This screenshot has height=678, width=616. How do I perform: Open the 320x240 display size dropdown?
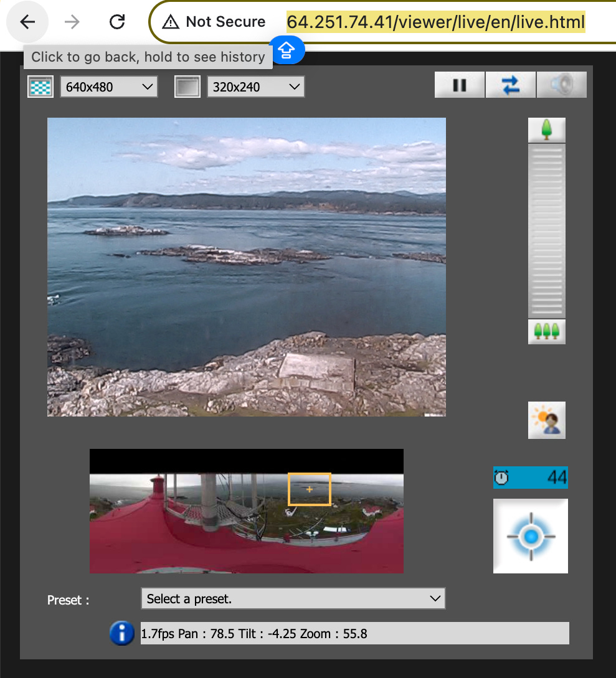click(255, 87)
